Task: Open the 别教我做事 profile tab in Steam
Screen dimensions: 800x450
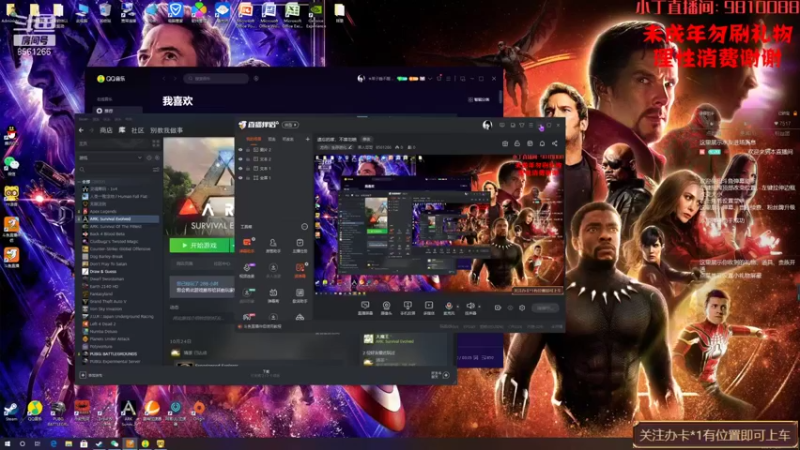Action: click(x=166, y=130)
